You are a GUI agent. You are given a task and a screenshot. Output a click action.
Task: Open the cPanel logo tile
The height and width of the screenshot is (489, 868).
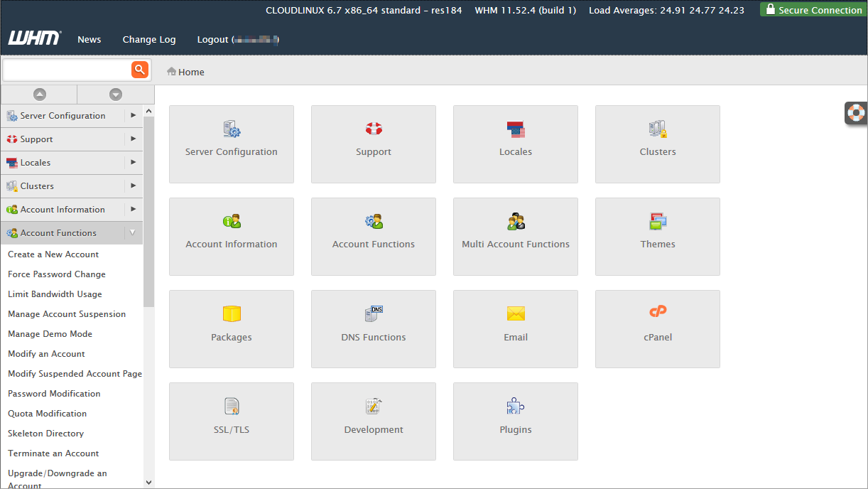658,313
